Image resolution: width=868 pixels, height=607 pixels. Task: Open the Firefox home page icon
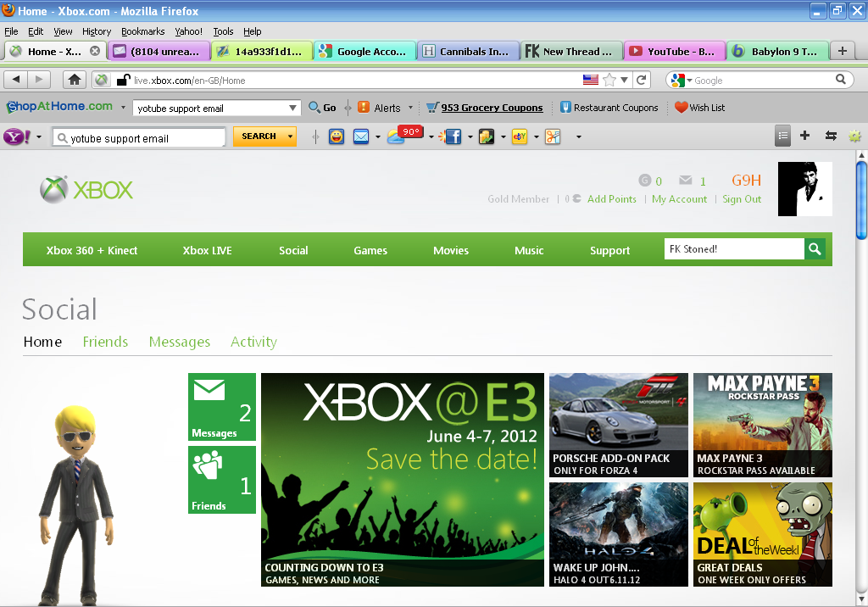[75, 80]
